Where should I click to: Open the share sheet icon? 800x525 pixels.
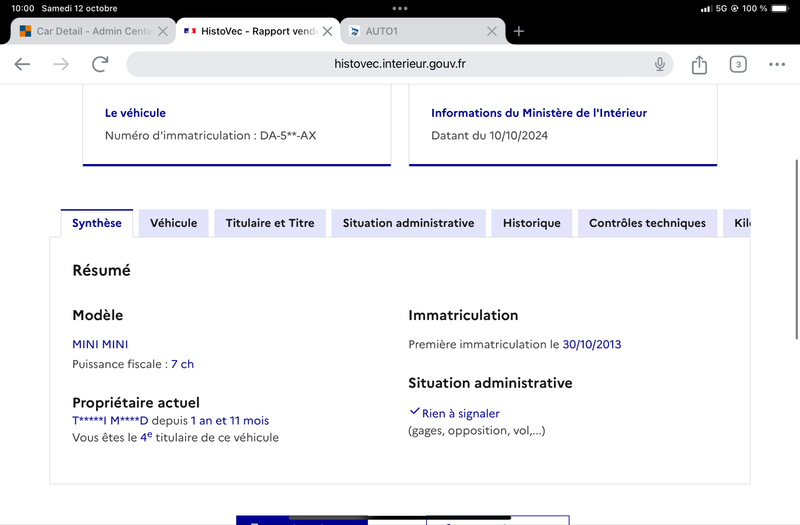tap(699, 64)
